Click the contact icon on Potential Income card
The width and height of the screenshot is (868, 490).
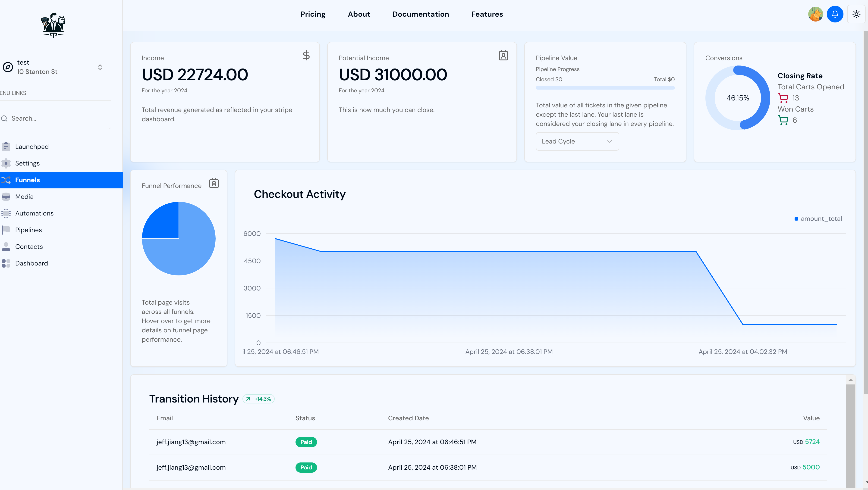pos(503,56)
